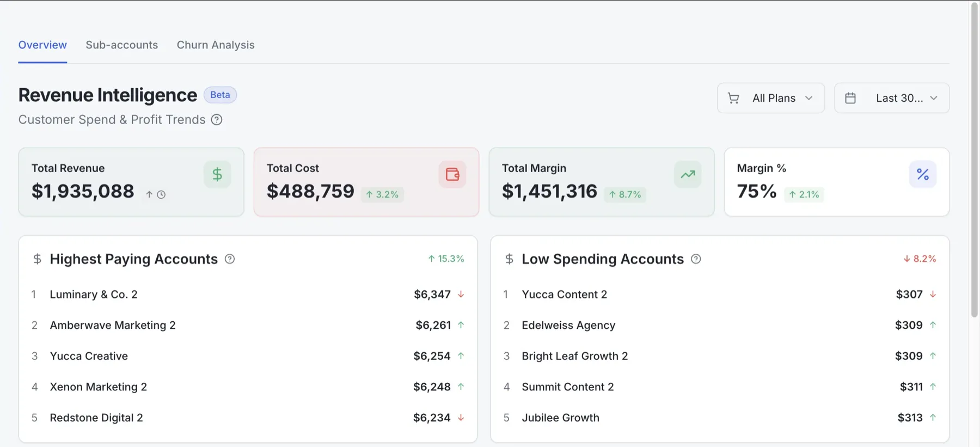Click the $1,935,088 Total Revenue value
The image size is (980, 447).
pyautogui.click(x=83, y=191)
